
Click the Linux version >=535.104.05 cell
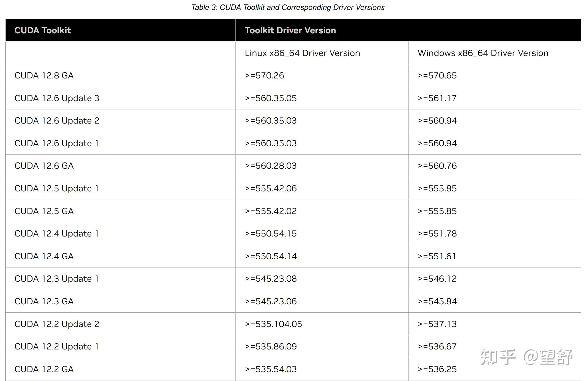273,324
